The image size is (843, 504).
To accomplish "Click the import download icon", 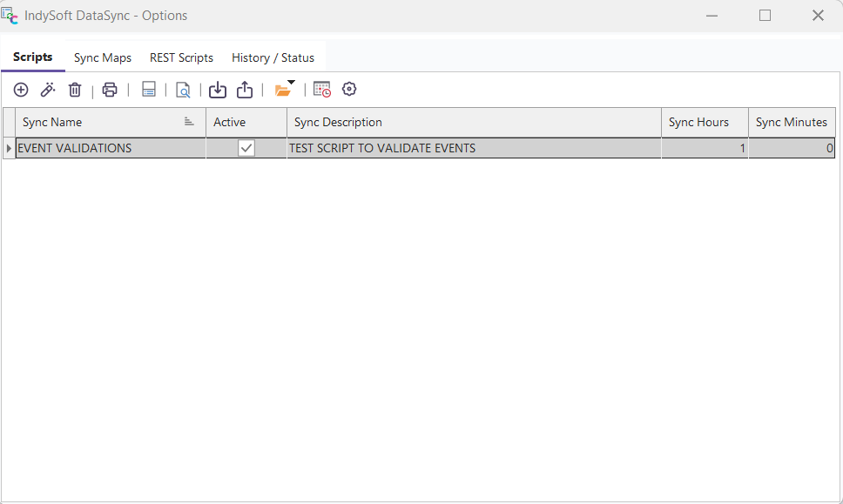I will pyautogui.click(x=218, y=90).
